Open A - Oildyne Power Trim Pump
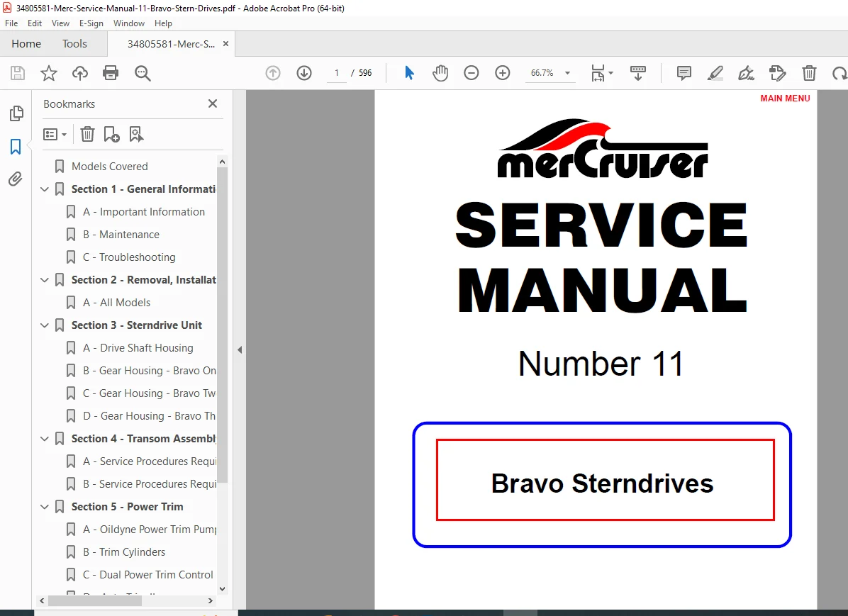Image resolution: width=848 pixels, height=616 pixels. click(x=150, y=530)
